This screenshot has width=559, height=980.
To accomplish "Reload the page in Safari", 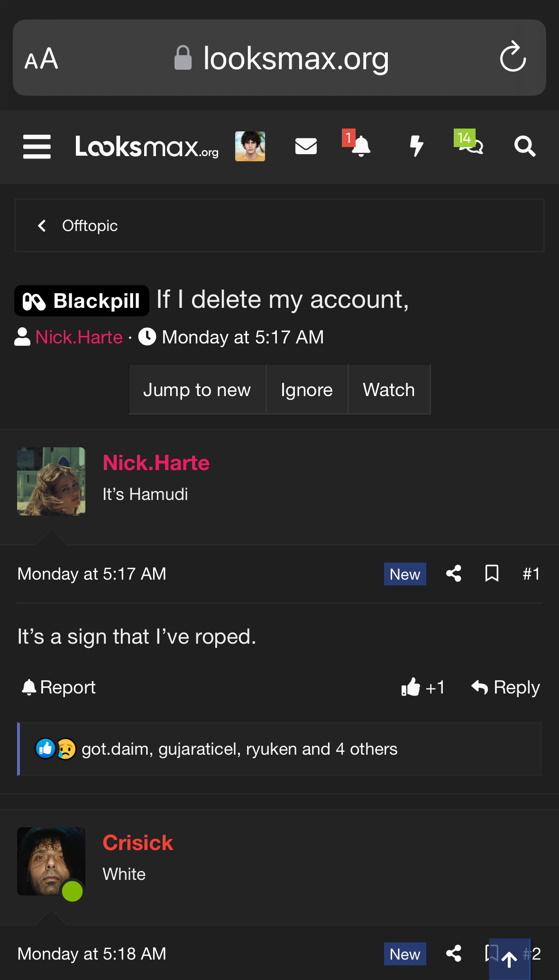I will (x=513, y=58).
